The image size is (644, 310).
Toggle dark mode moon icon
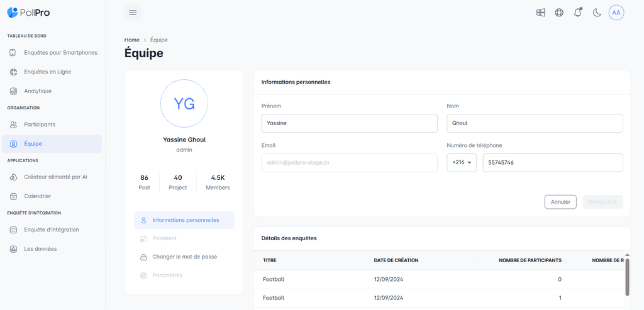coord(597,13)
